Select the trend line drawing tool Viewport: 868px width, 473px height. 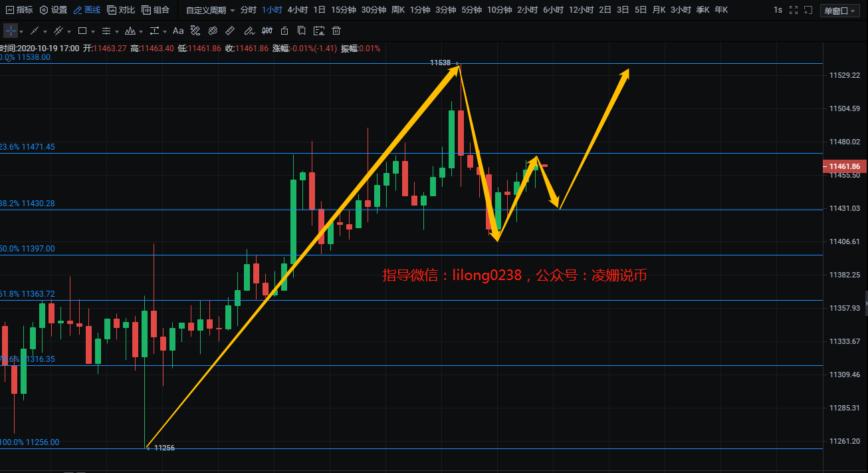(35, 31)
